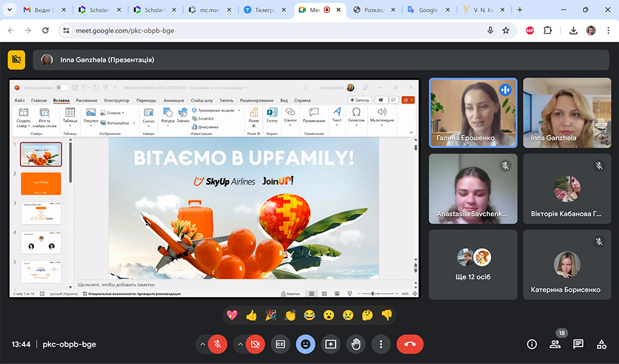The height and width of the screenshot is (364, 619).
Task: Open meeting details info icon
Action: coord(532,344)
